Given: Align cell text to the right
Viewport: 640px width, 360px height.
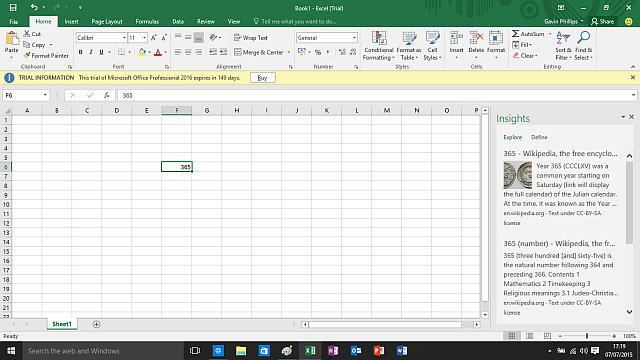Looking at the screenshot, I should [198, 52].
